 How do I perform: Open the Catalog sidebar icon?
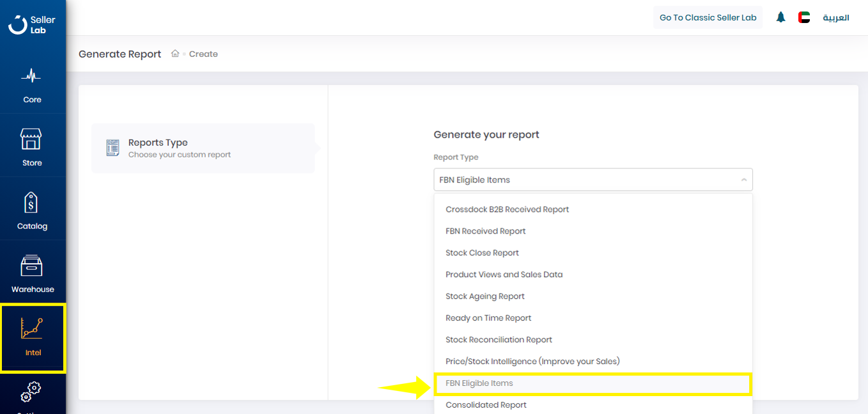(32, 211)
